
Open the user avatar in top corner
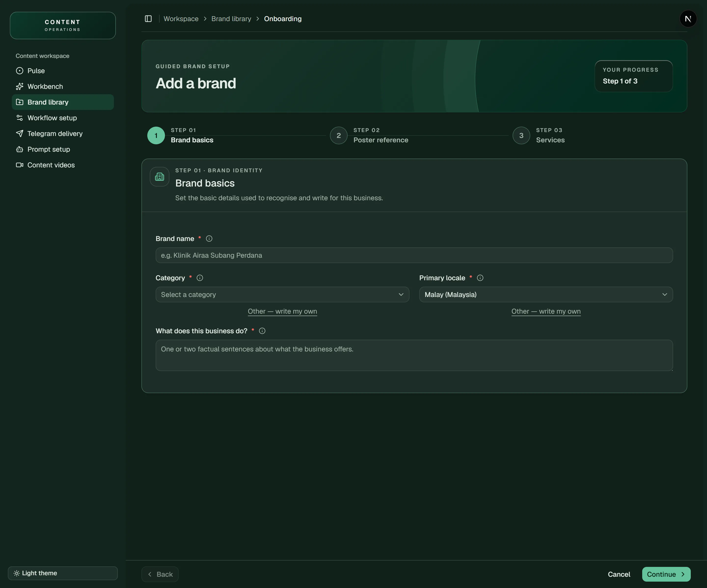[x=688, y=19]
